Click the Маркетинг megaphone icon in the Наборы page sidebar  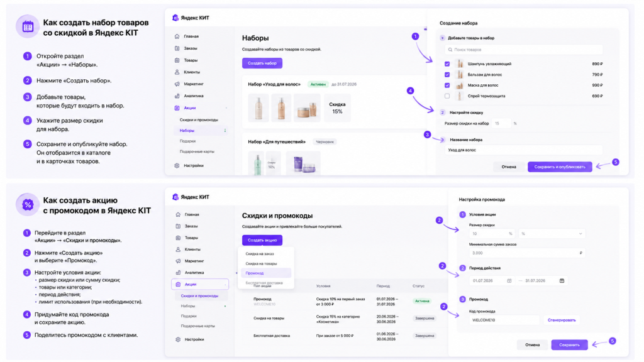[177, 84]
